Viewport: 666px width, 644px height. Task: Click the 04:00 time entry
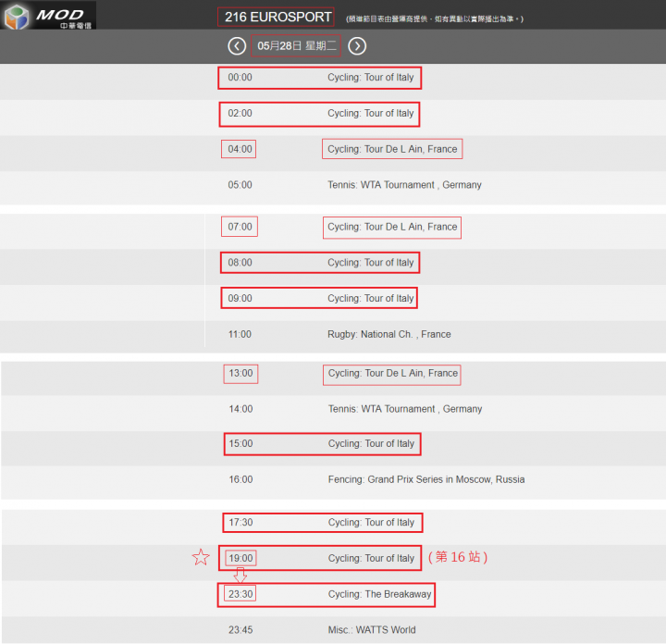point(240,149)
